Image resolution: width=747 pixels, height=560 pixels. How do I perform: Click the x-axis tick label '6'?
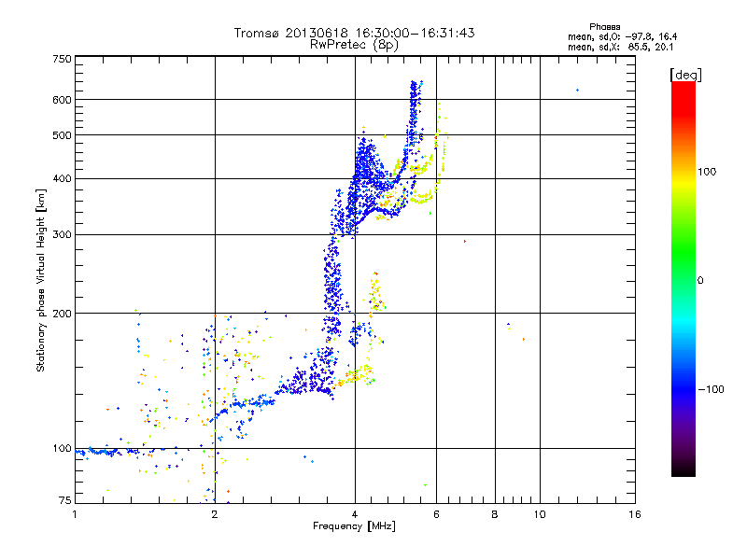pyautogui.click(x=436, y=514)
